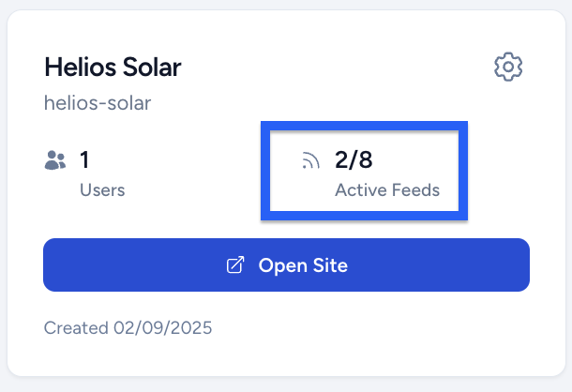Click the 'Open Site' button text label
The width and height of the screenshot is (572, 392).
[303, 265]
